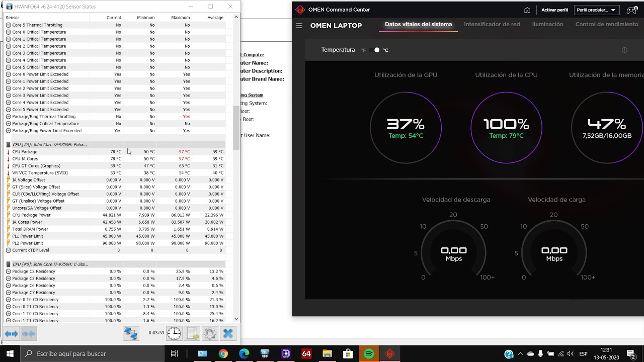Click Sensor column header
This screenshot has height=362, width=644.
[x=46, y=18]
